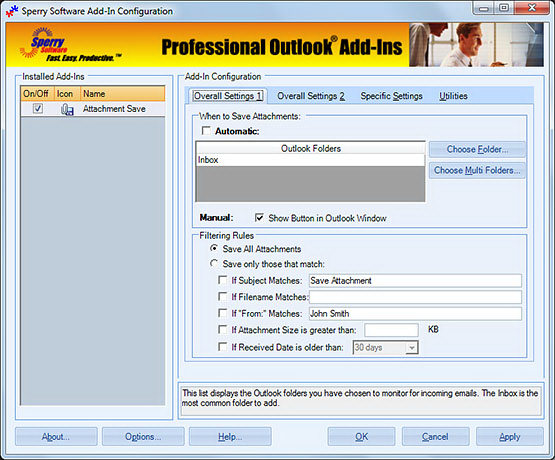Enable the If Subject Matches checkbox
Image resolution: width=555 pixels, height=460 pixels.
[223, 280]
